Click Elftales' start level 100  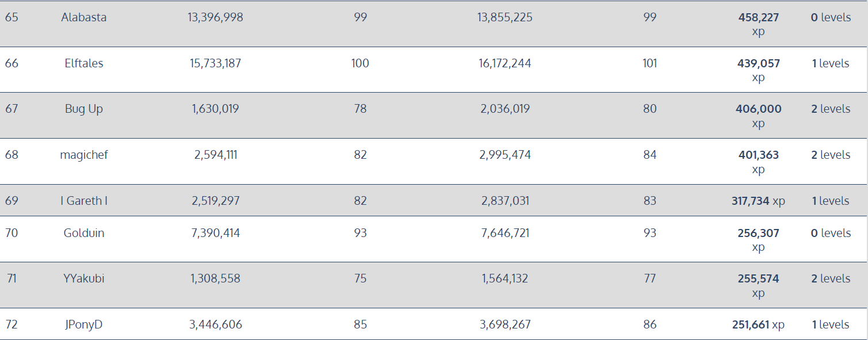pos(360,63)
